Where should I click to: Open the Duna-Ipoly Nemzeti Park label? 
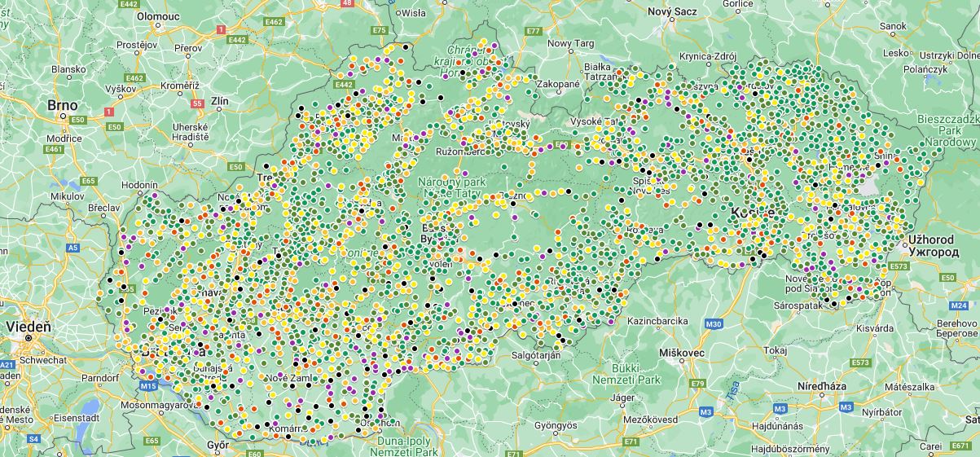coord(404,446)
